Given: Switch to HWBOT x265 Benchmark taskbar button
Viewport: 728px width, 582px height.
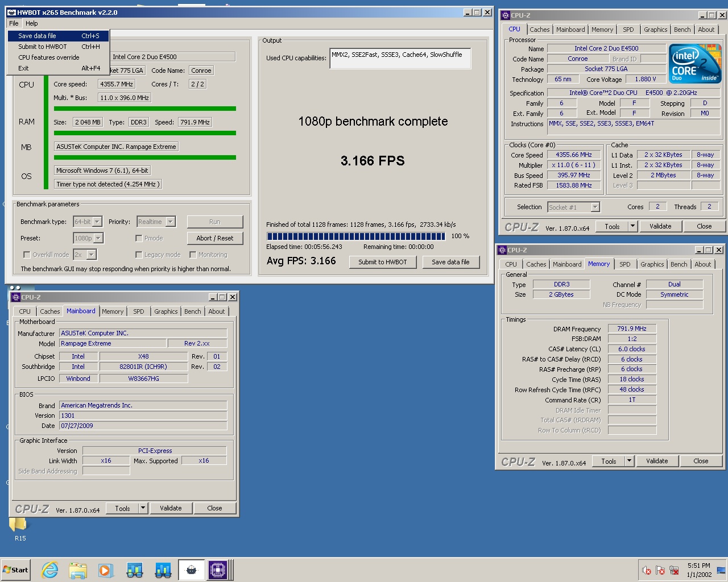Looking at the screenshot, I should point(191,569).
